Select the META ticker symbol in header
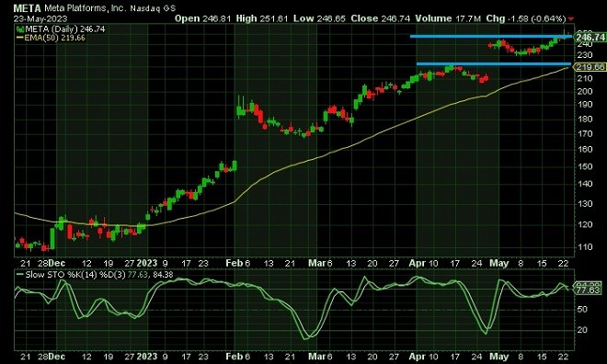The width and height of the screenshot is (607, 364). click(x=27, y=7)
